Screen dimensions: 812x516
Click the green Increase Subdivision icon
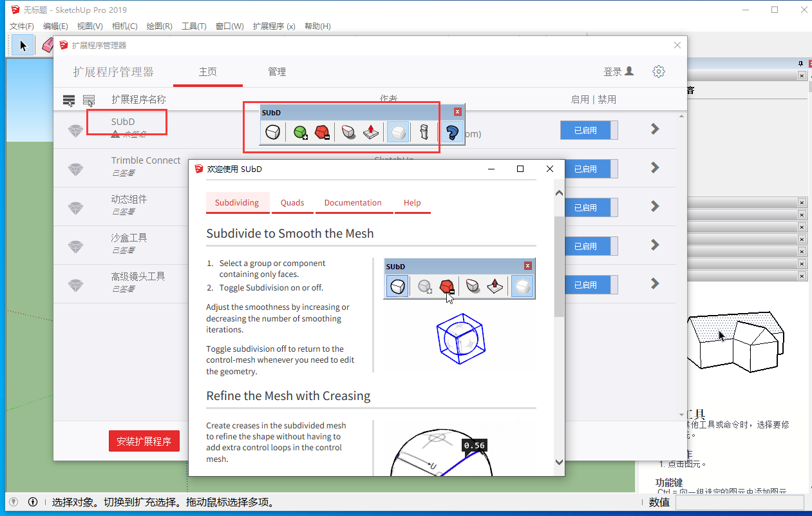[300, 133]
